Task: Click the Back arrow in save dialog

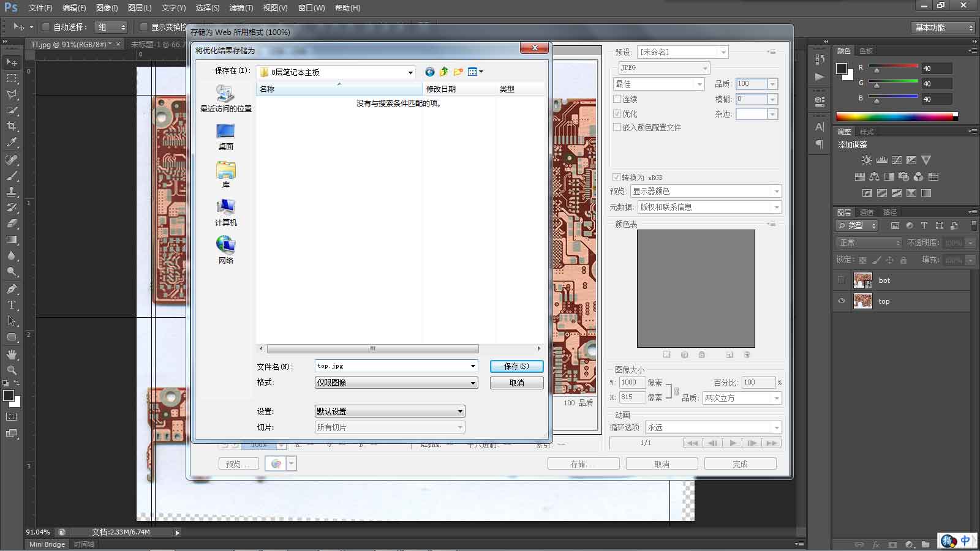Action: click(x=430, y=72)
